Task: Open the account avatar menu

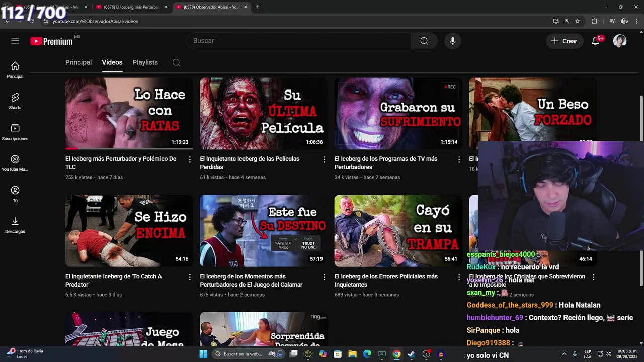Action: (x=620, y=41)
